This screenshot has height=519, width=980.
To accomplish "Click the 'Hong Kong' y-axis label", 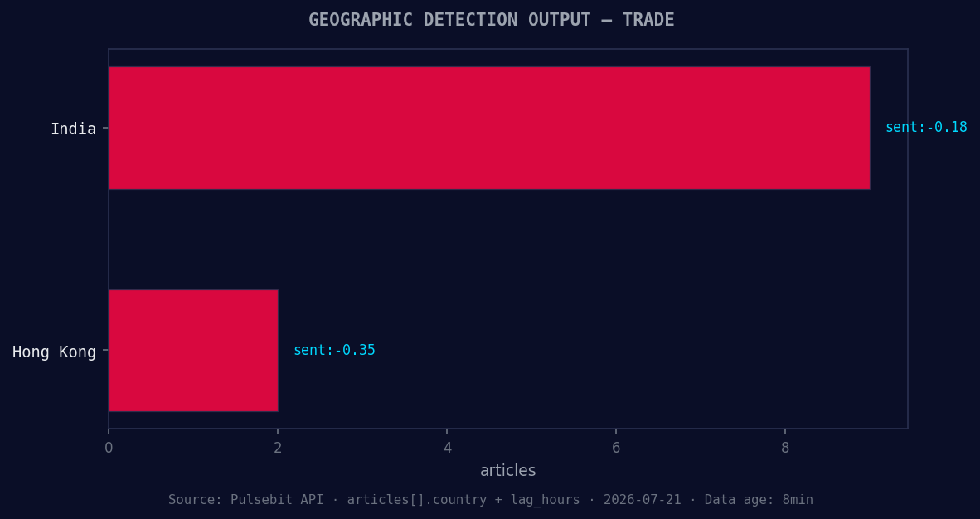I will pos(55,352).
